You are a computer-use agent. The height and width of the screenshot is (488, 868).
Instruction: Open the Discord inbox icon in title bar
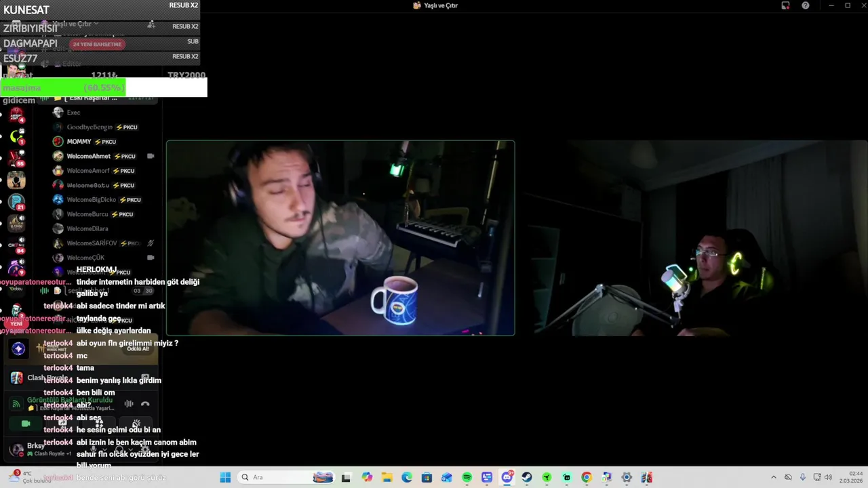785,5
